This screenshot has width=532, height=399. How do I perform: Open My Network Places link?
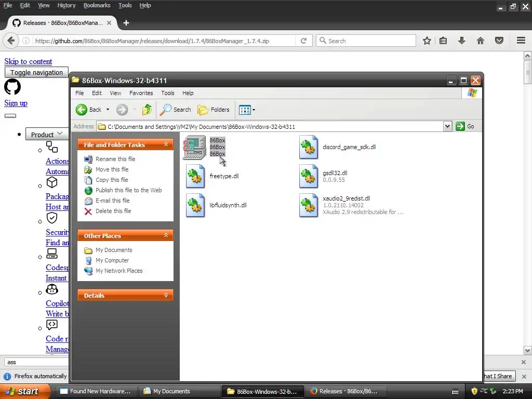click(119, 271)
